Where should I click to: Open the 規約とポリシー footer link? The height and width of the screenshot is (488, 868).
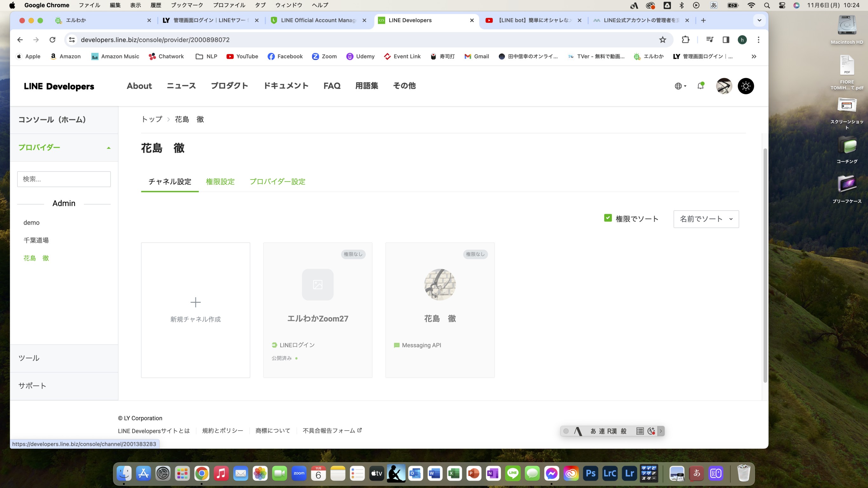click(222, 431)
